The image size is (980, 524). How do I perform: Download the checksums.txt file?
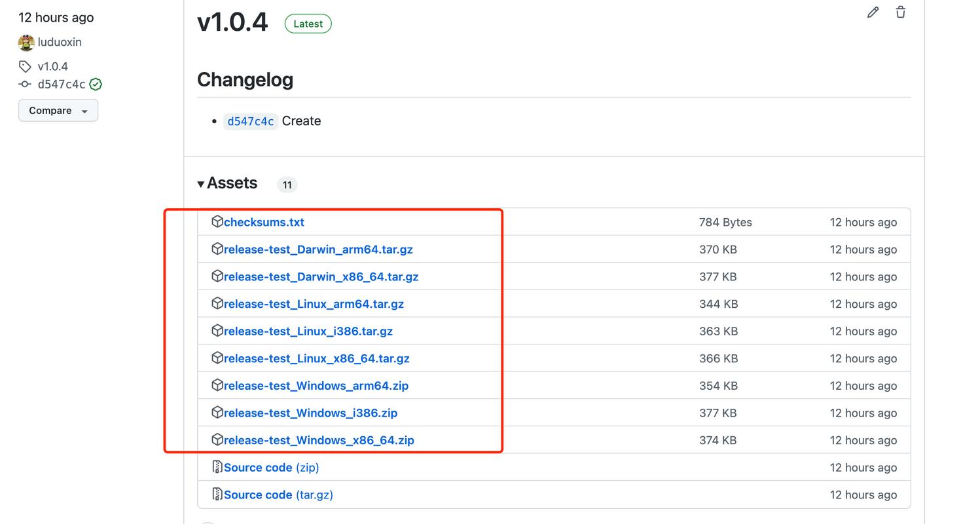click(x=264, y=222)
